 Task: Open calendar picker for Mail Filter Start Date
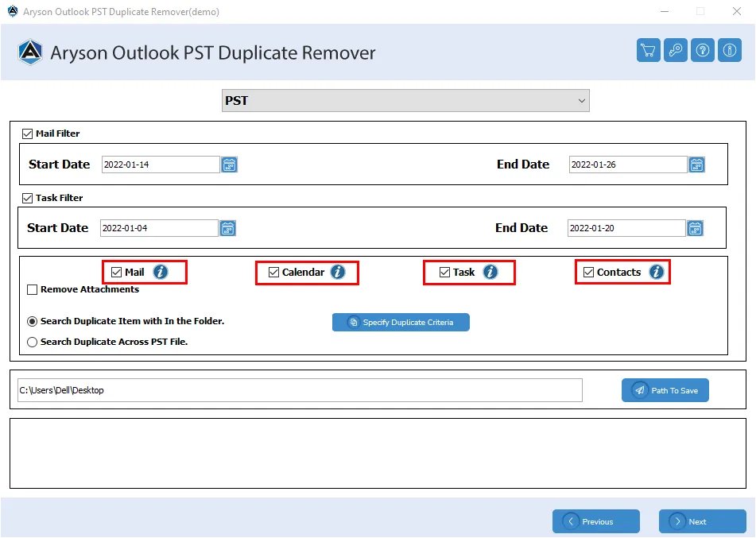tap(229, 164)
